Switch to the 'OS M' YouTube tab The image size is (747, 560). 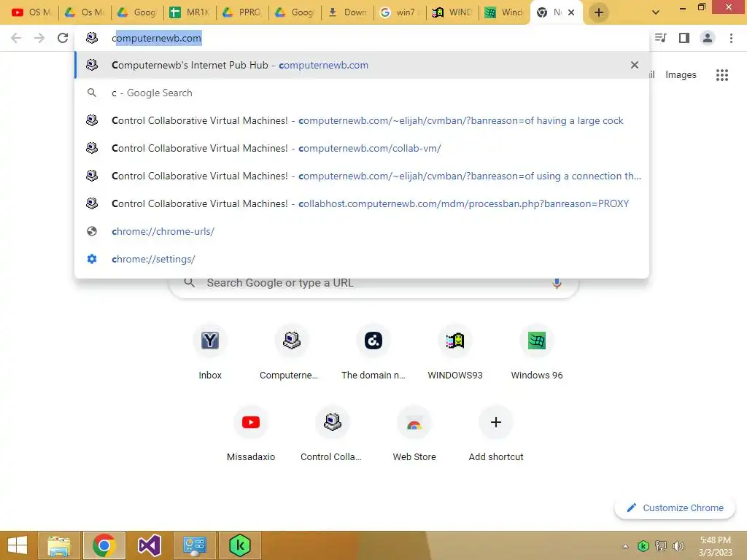31,12
